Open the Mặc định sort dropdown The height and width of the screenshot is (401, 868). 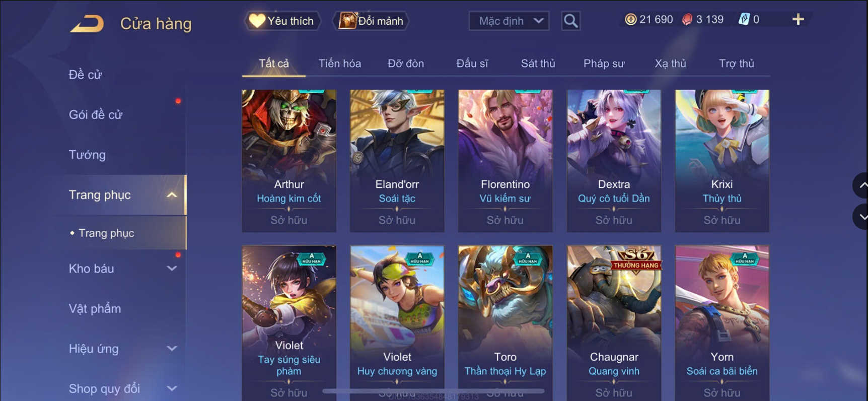tap(509, 21)
